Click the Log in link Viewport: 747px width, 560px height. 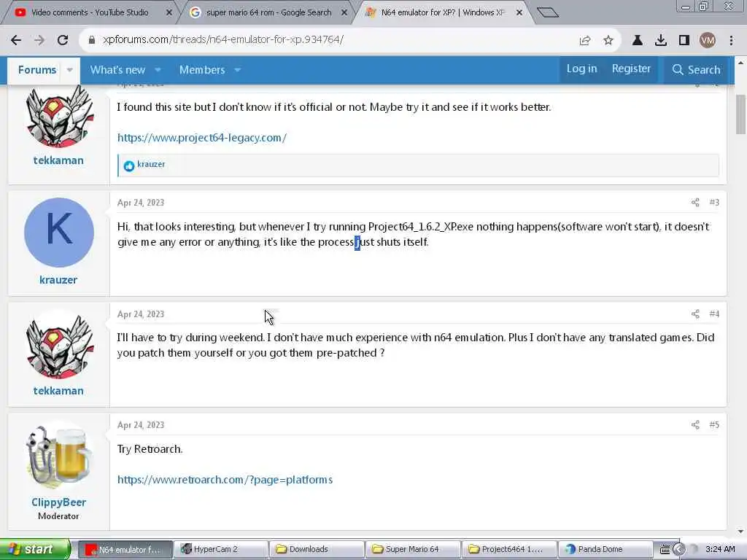click(581, 69)
